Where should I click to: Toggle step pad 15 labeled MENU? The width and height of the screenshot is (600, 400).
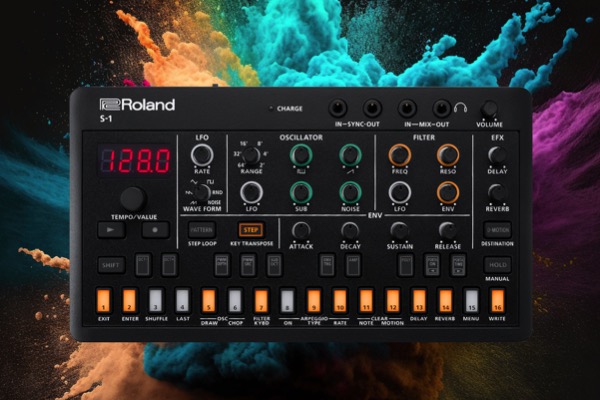471,300
